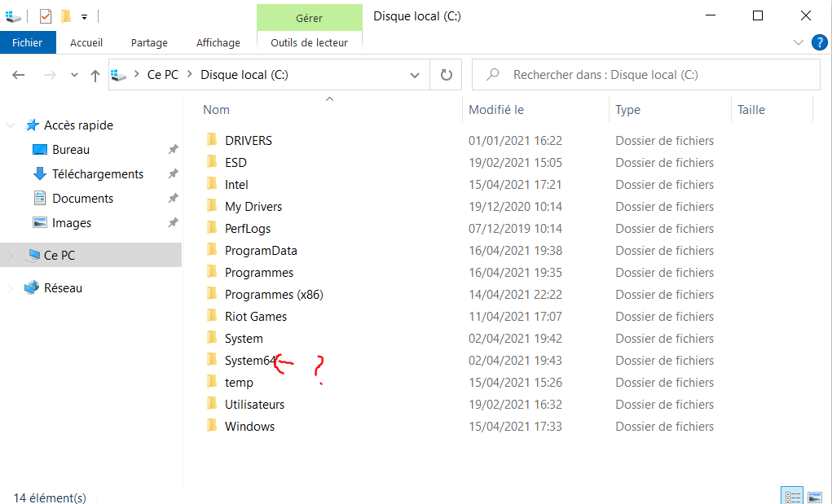Open the Fichier menu
The height and width of the screenshot is (504, 832).
click(28, 42)
